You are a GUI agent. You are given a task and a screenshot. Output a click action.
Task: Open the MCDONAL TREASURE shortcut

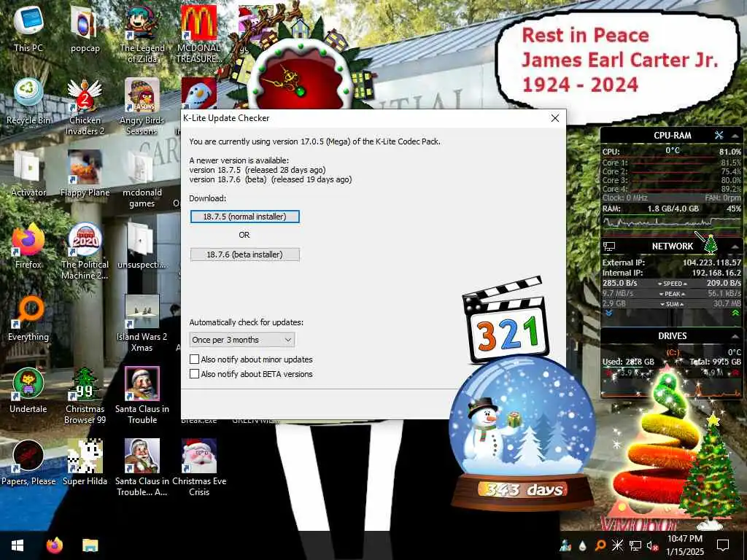199,34
